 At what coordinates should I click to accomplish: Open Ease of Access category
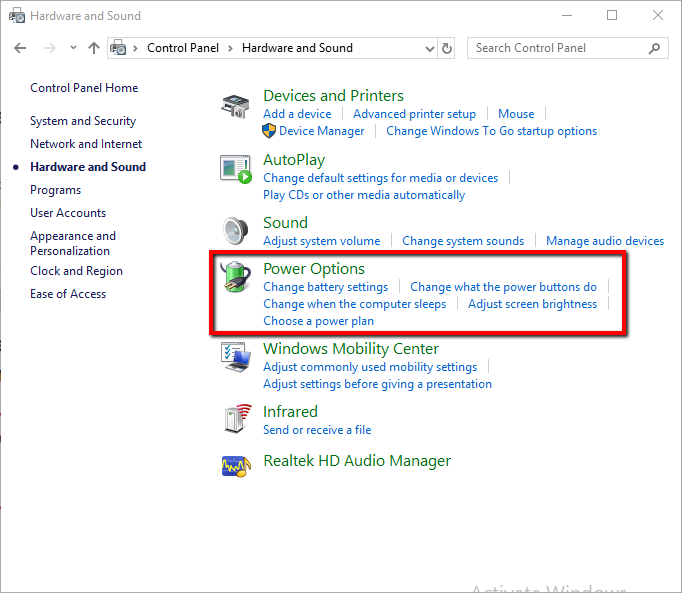[68, 294]
